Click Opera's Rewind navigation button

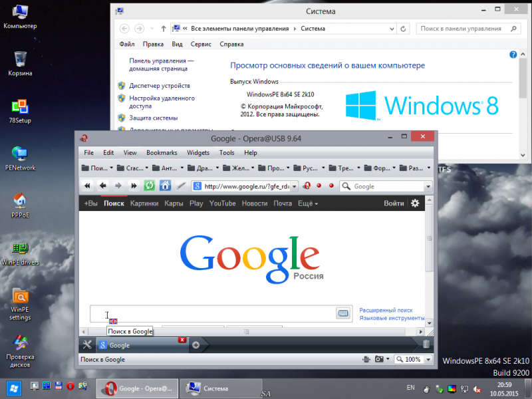87,186
